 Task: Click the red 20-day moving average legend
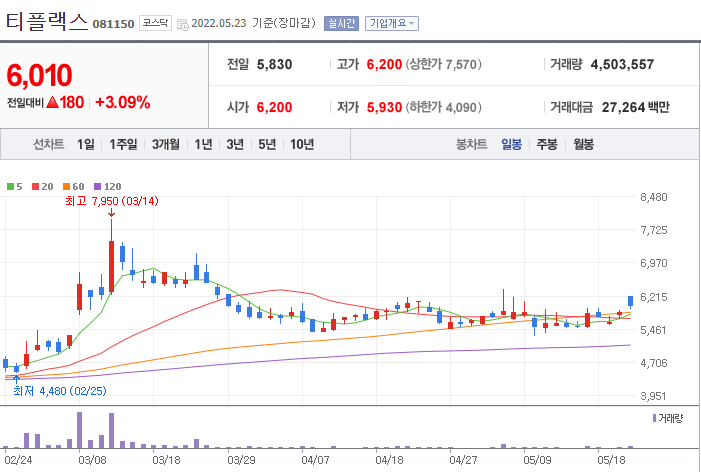click(42, 186)
